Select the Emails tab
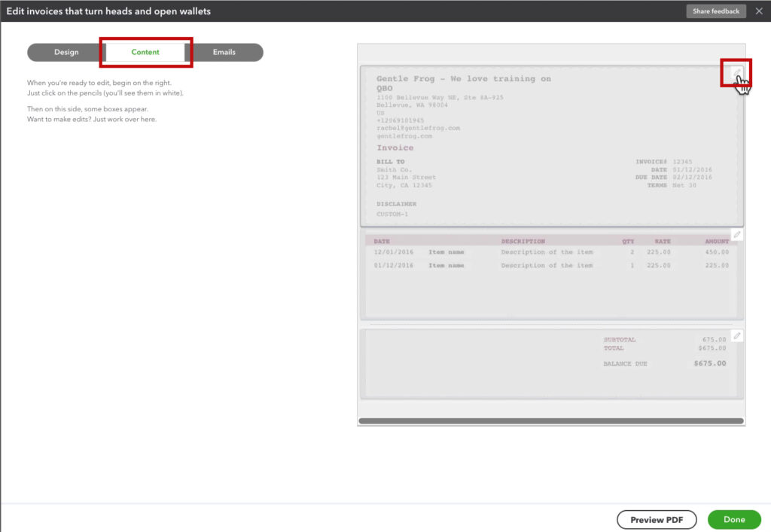 point(224,52)
